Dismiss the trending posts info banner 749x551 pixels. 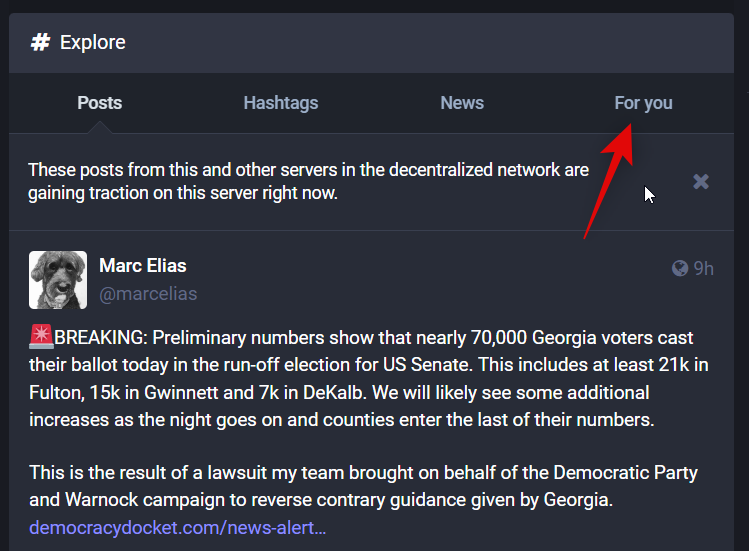[x=701, y=181]
